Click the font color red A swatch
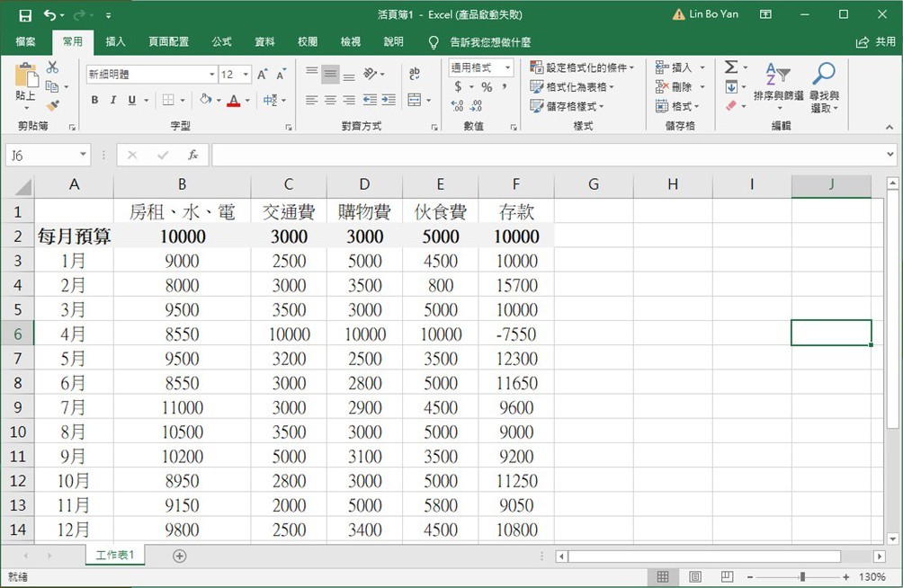This screenshot has width=903, height=588. [x=233, y=100]
